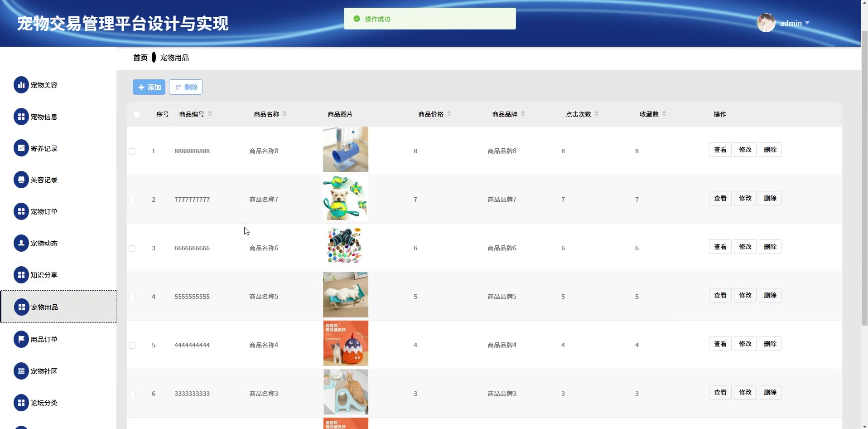The image size is (868, 429).
Task: Sort by 商品名称 column arrows
Action: (x=285, y=114)
